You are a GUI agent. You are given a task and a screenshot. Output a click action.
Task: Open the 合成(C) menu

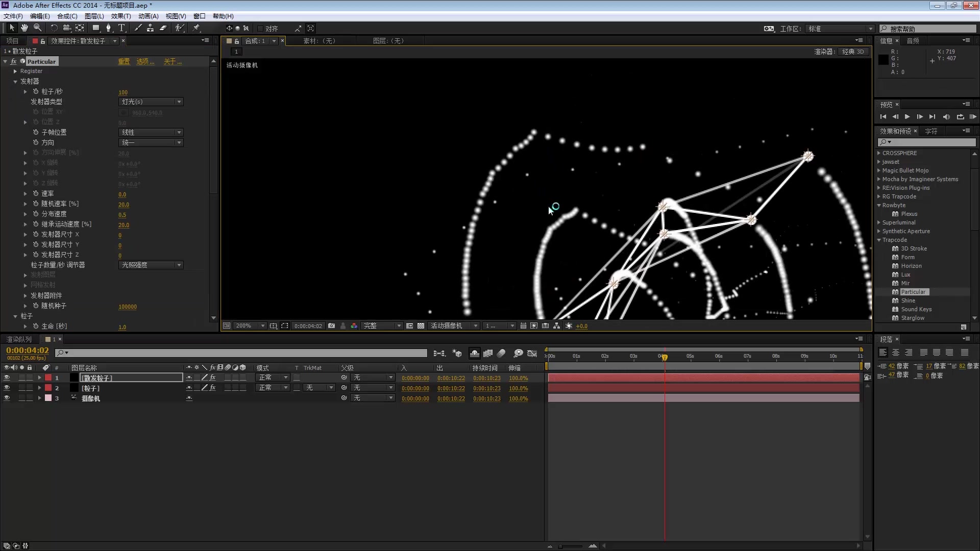point(67,16)
